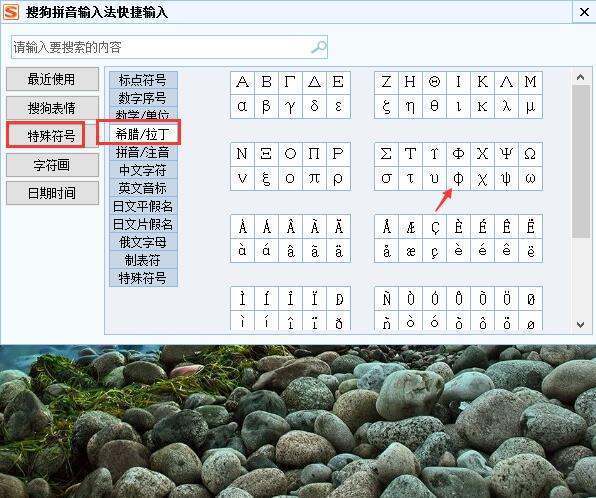
Task: Open the 日期时间 category
Action: (52, 193)
